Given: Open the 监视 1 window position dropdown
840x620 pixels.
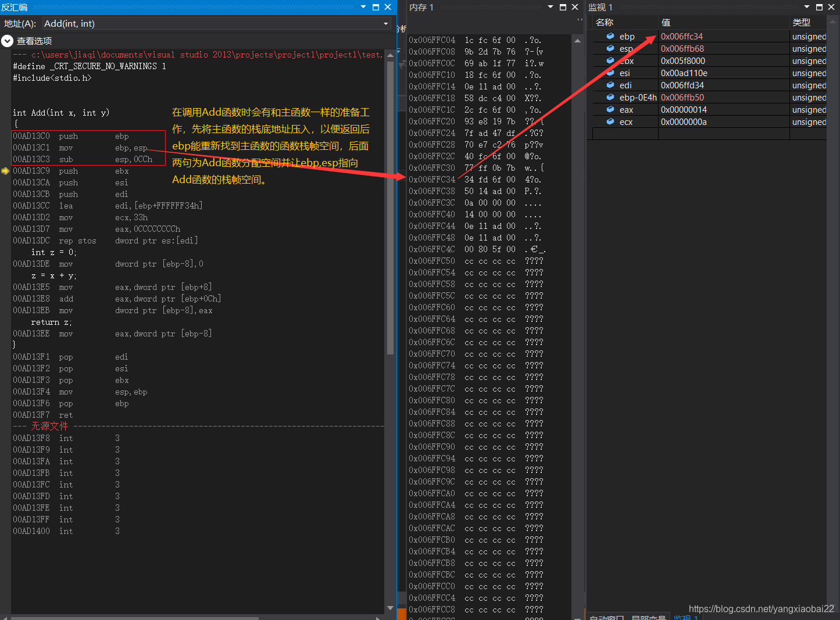Looking at the screenshot, I should click(x=807, y=7).
